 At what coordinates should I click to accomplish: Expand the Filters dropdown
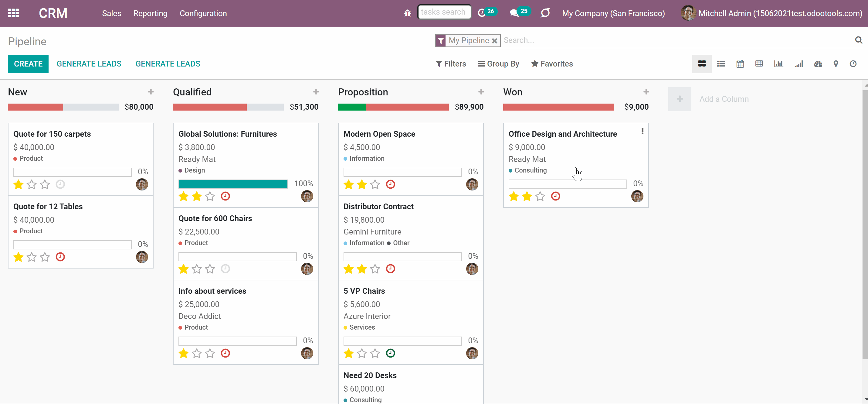click(x=451, y=64)
